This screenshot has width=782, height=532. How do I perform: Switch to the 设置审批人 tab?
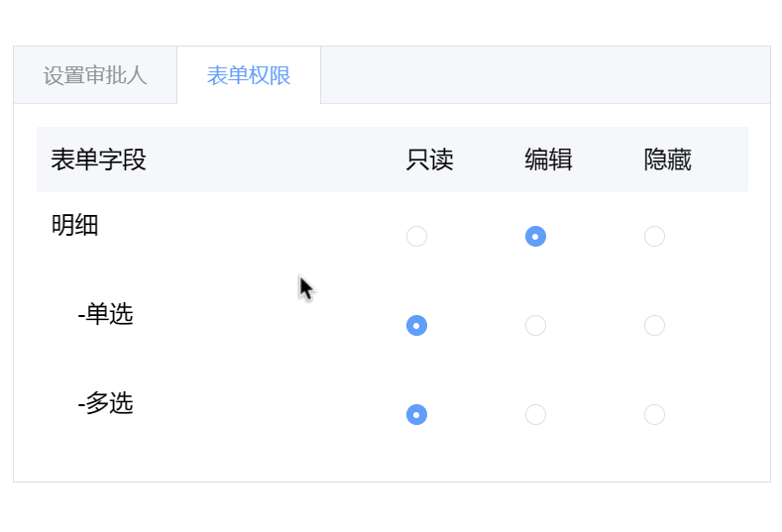(x=95, y=75)
